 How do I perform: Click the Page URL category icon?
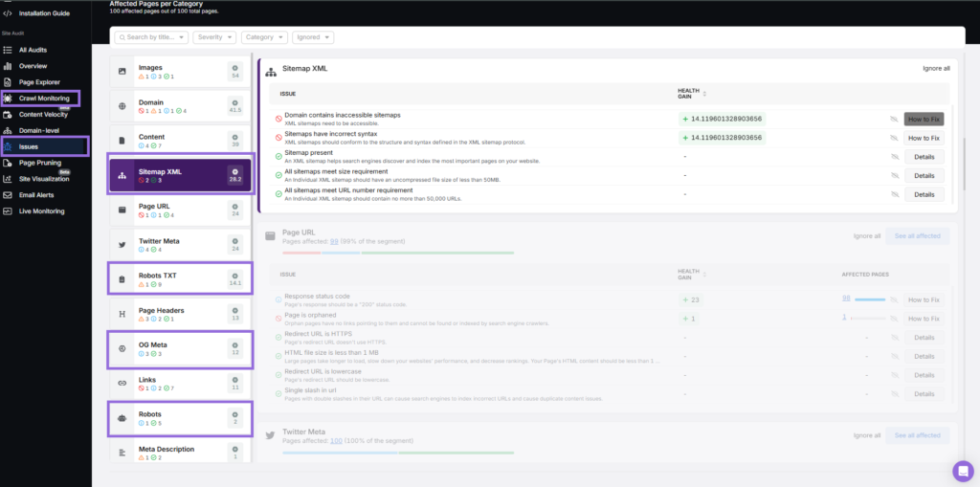(122, 210)
